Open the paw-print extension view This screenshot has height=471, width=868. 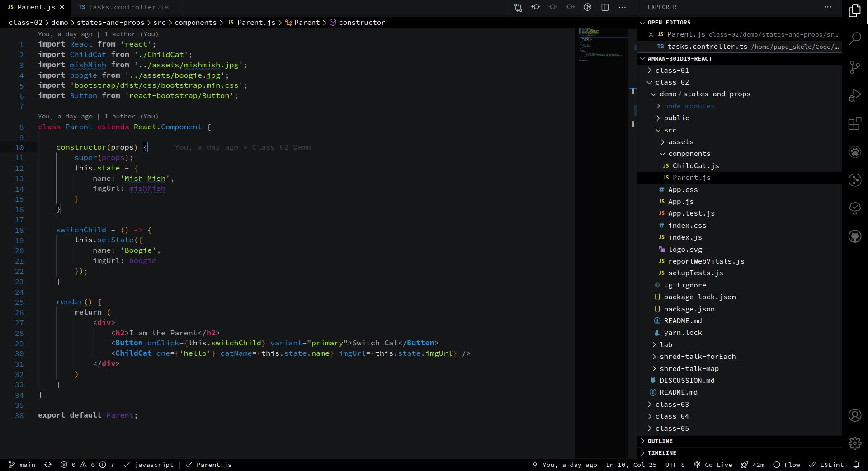pos(854,152)
